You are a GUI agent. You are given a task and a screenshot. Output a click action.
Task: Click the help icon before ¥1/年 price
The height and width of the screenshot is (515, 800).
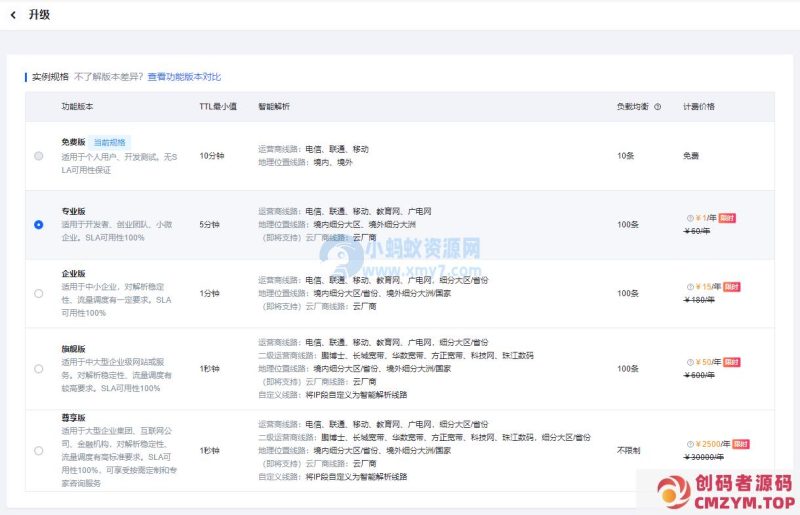click(x=689, y=217)
